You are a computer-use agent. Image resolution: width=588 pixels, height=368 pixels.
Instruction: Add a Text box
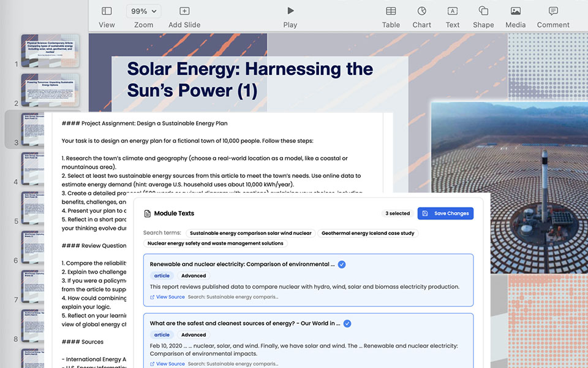[x=453, y=11]
